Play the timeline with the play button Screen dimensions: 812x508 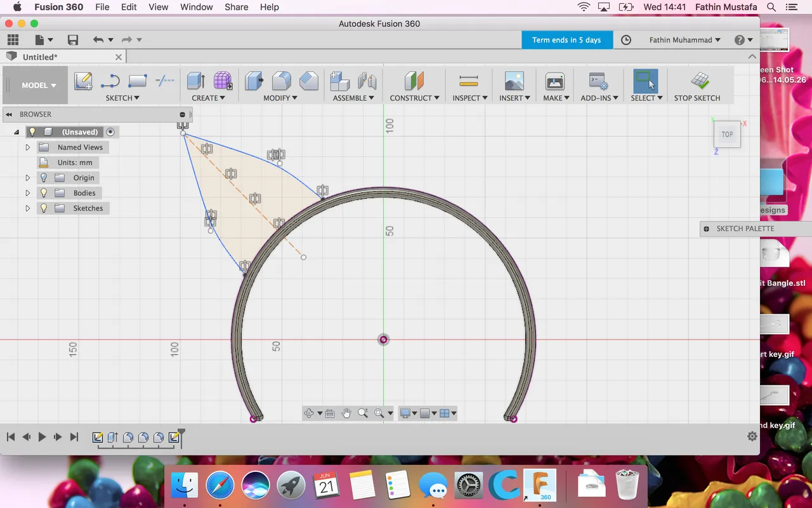click(x=42, y=437)
